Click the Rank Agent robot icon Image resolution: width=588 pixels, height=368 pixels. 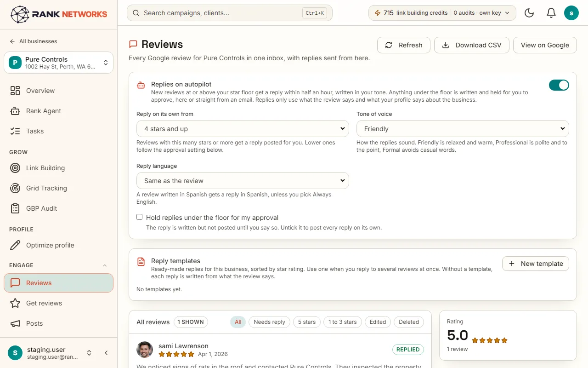click(15, 111)
